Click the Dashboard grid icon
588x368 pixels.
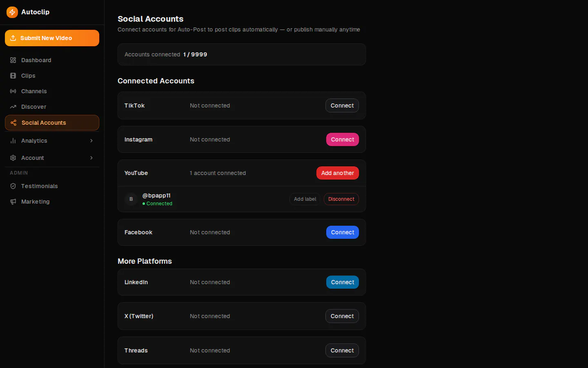pos(13,60)
